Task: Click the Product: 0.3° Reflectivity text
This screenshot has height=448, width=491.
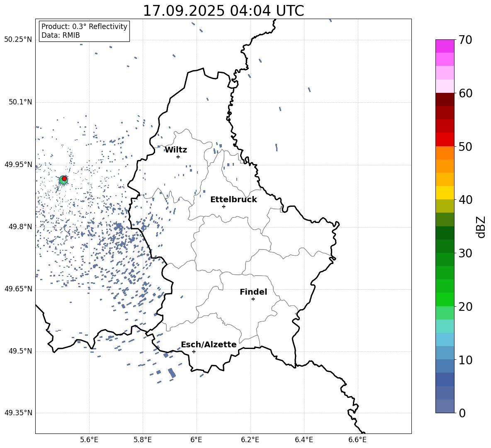Action: [84, 27]
